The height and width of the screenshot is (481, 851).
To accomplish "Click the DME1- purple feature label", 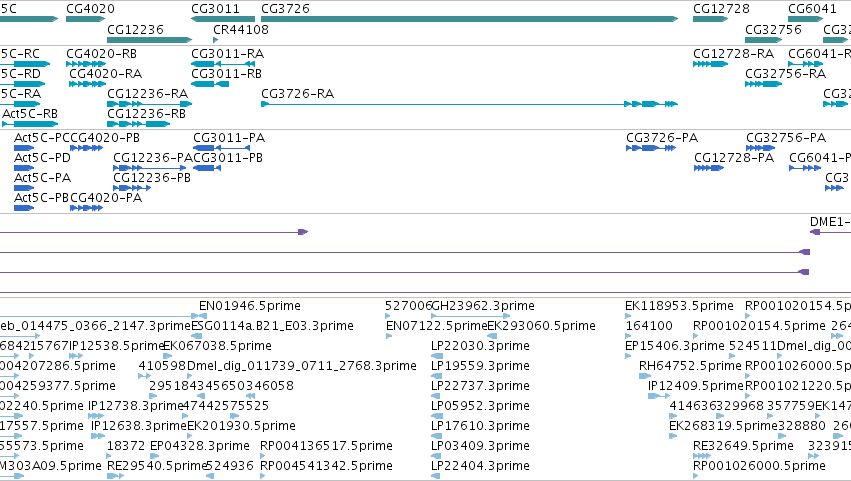I will click(x=830, y=221).
